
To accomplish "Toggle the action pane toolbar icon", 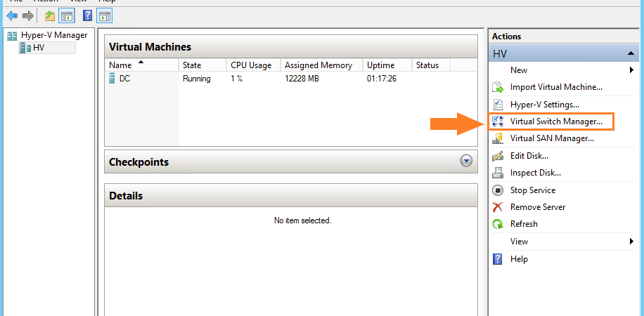I will coord(105,16).
